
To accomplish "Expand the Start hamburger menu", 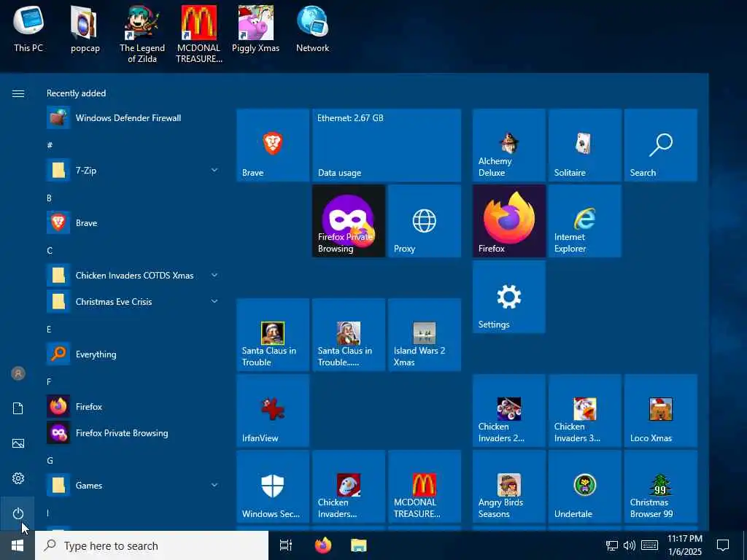I will coord(18,93).
